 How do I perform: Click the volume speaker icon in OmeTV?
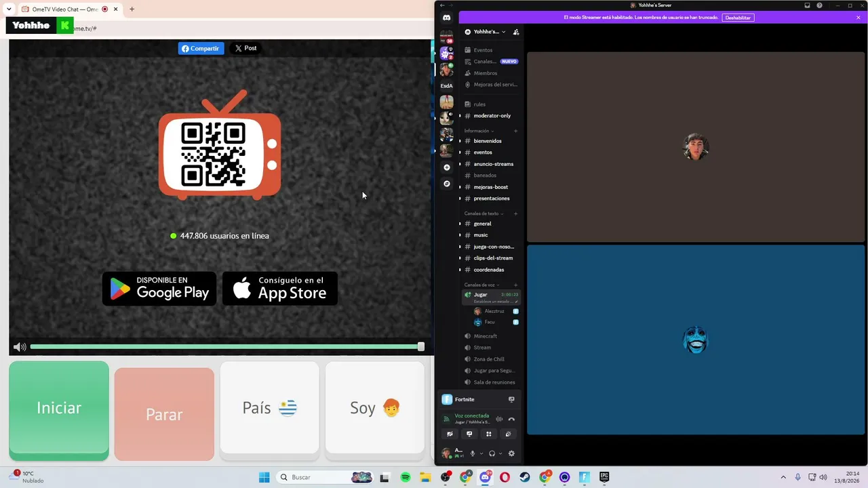(x=20, y=347)
